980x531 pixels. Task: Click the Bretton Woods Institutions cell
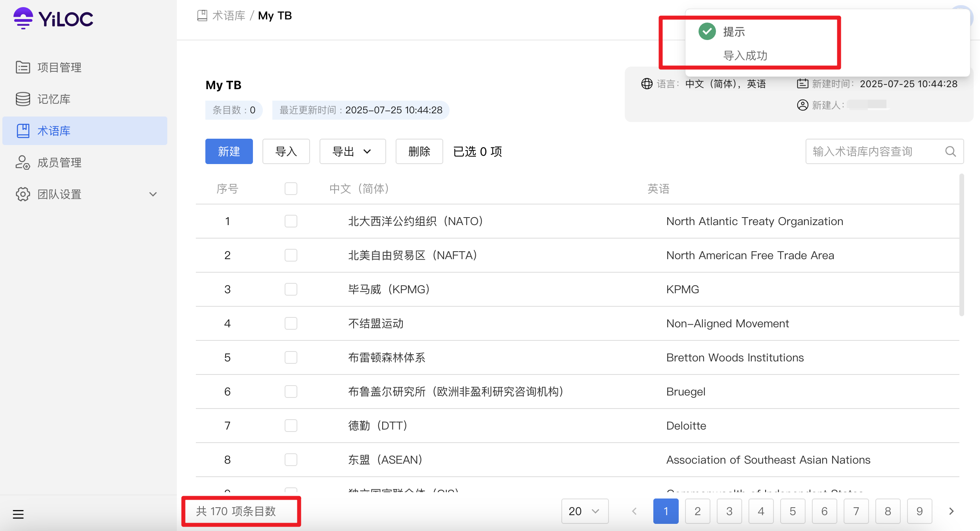click(x=735, y=357)
